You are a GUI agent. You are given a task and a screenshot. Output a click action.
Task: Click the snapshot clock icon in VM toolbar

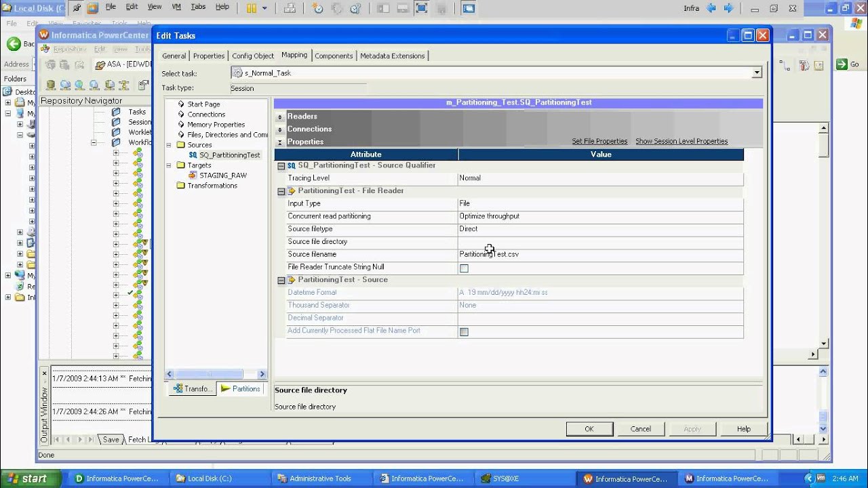tap(318, 8)
